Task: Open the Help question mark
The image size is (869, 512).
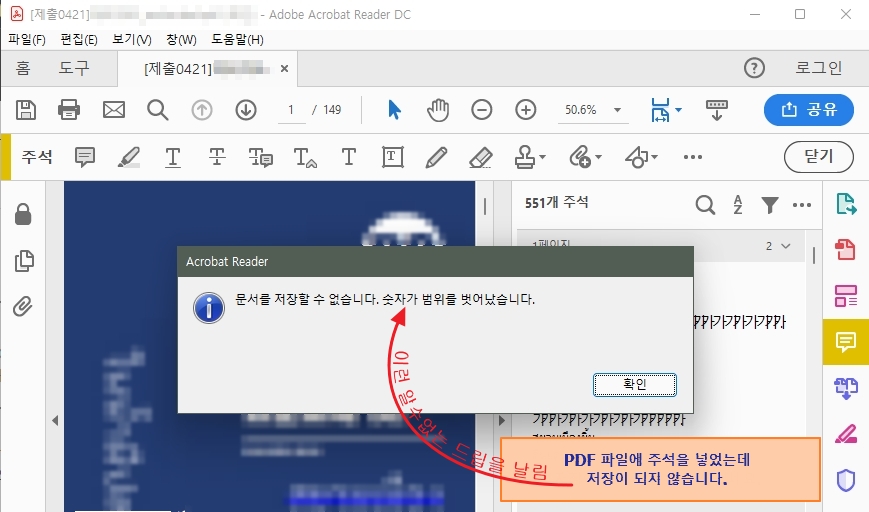Action: click(754, 68)
